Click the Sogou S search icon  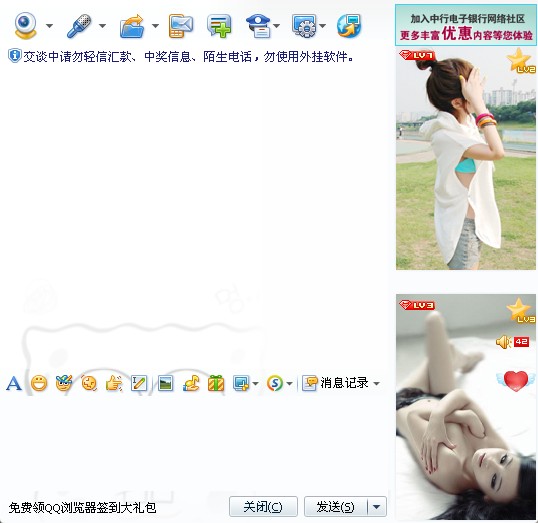(x=275, y=383)
